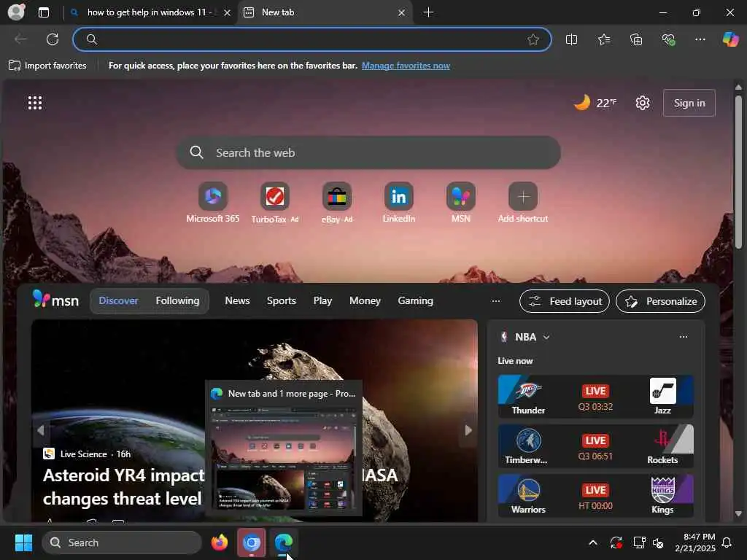Open the Edge profile avatar icon
The image size is (747, 560).
(16, 12)
